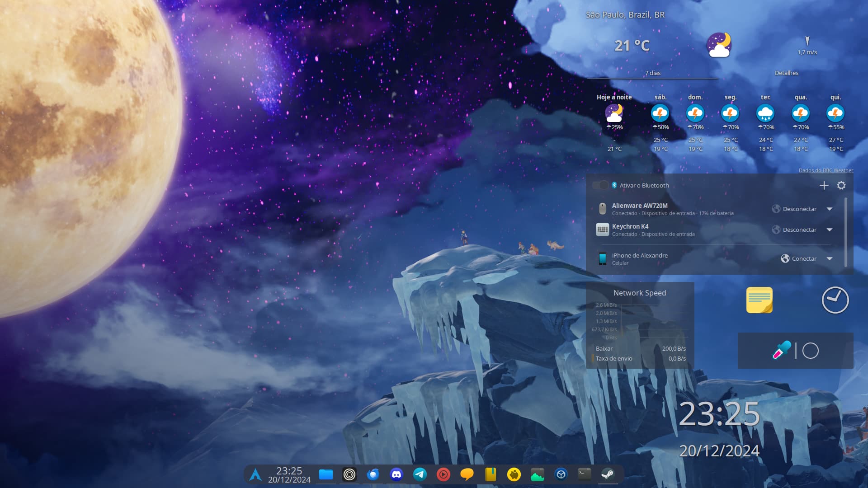Viewport: 868px width, 488px height.
Task: Open the terminal icon in the dock
Action: pyautogui.click(x=584, y=474)
